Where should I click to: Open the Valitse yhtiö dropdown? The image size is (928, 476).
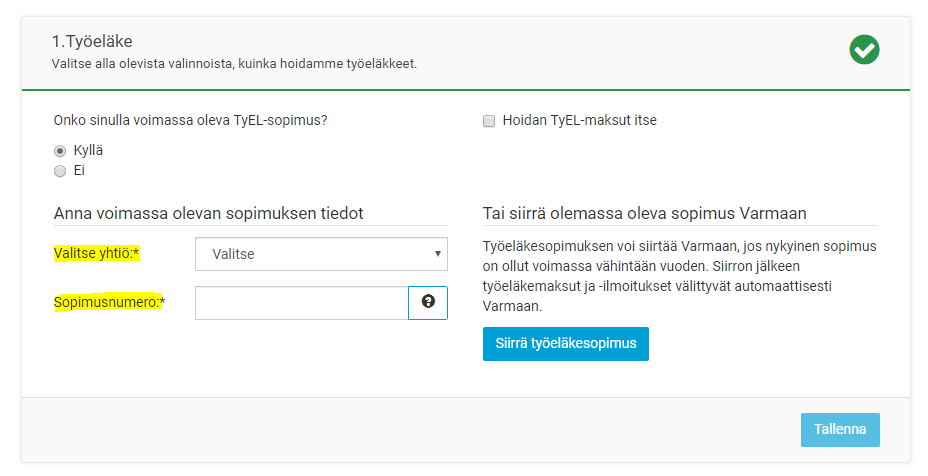320,254
